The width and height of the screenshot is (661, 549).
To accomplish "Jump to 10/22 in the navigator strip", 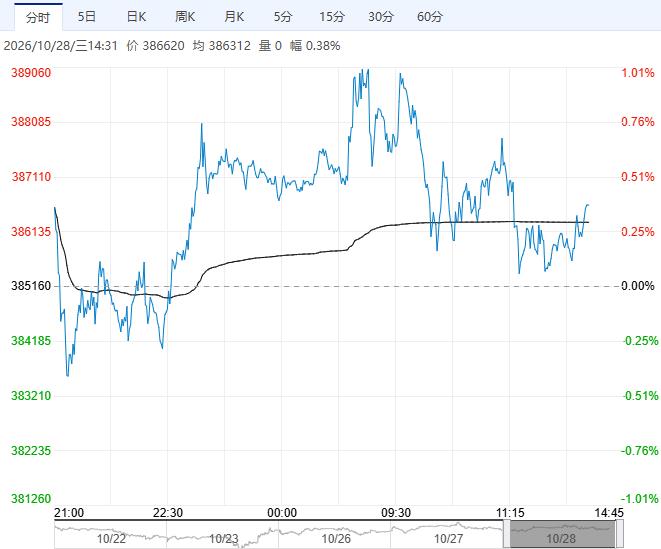I will [111, 539].
